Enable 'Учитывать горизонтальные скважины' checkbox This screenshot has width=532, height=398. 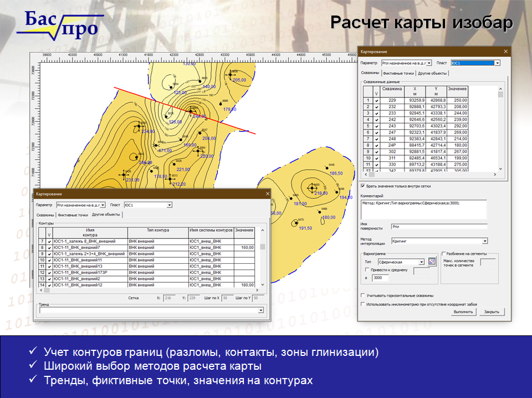[x=362, y=295]
